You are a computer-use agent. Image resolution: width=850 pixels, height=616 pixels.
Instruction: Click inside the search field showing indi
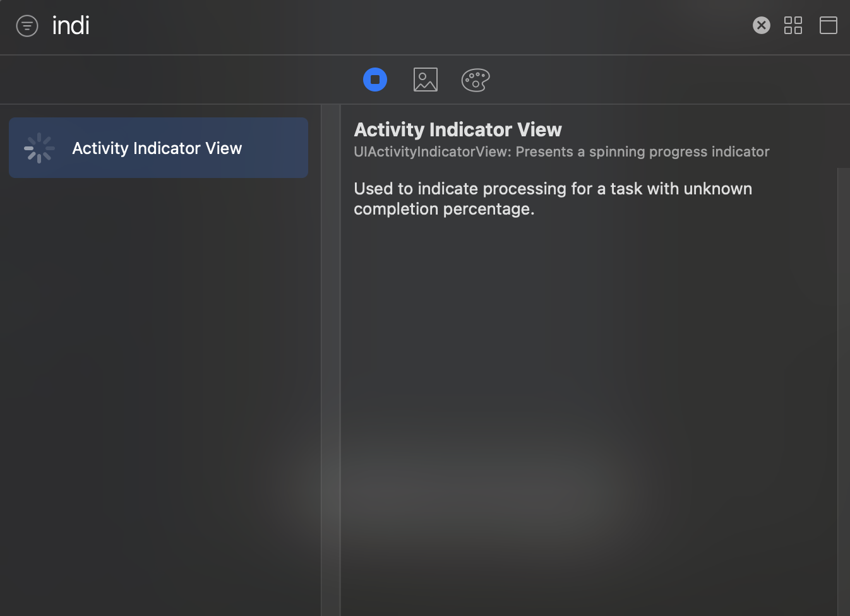click(x=71, y=25)
